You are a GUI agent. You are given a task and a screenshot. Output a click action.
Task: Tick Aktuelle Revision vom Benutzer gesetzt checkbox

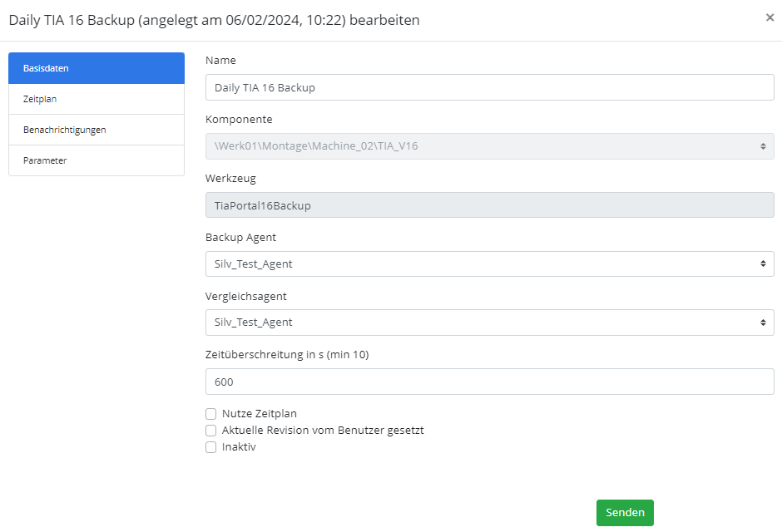(211, 431)
